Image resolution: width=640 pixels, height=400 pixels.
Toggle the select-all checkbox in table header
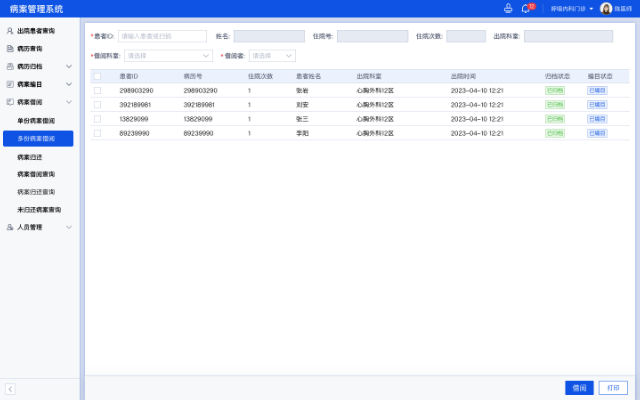97,76
